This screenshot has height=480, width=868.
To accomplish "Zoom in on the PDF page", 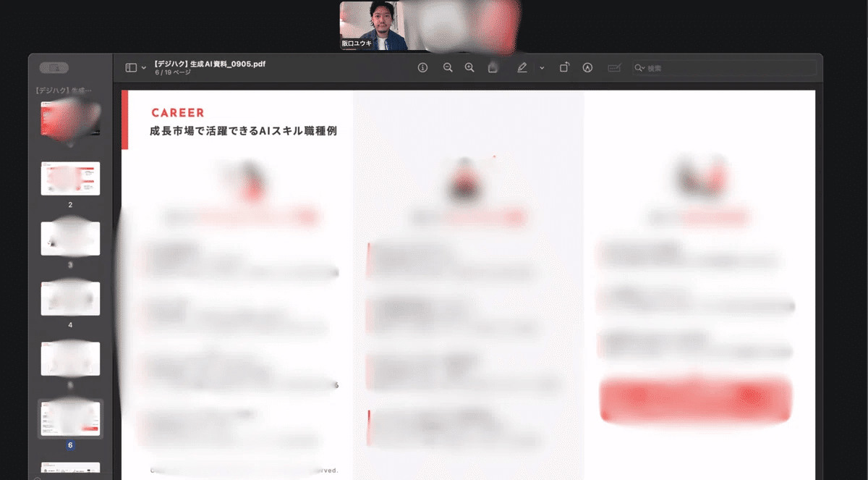I will point(469,67).
